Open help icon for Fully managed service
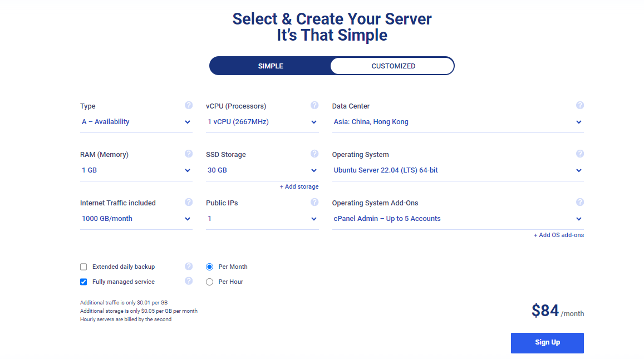Viewport: 644px width, 359px height. pos(189,281)
